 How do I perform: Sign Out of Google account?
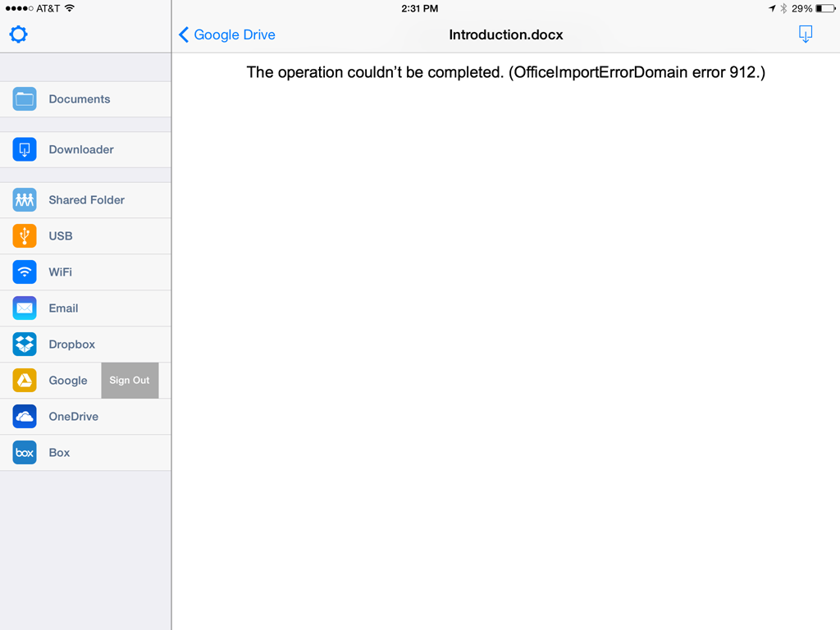[x=130, y=381]
